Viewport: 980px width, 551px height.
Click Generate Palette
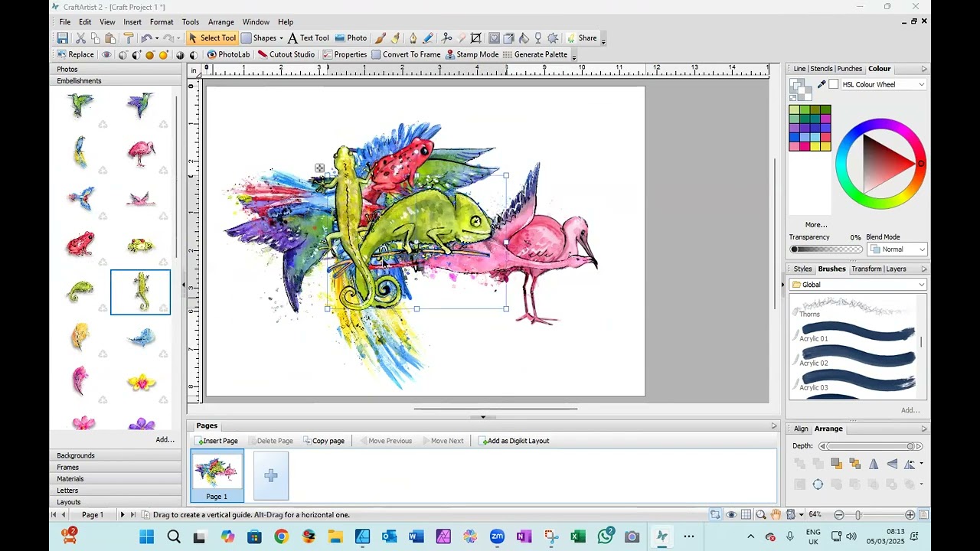click(x=535, y=54)
